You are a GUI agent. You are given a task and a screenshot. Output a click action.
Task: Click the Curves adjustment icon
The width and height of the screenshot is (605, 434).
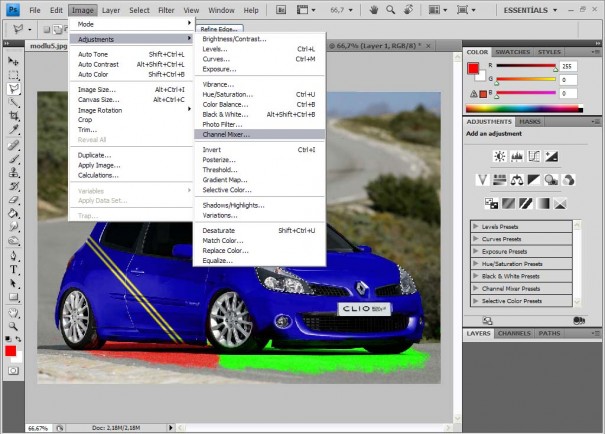[x=534, y=156]
